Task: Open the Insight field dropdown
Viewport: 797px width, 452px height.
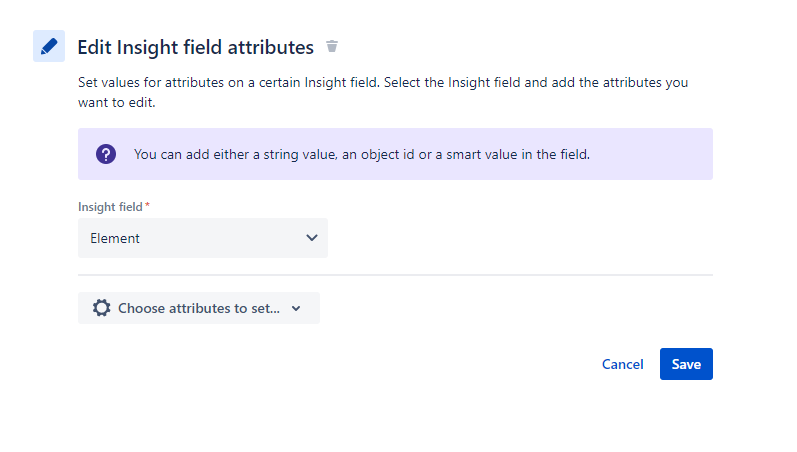Action: 203,238
